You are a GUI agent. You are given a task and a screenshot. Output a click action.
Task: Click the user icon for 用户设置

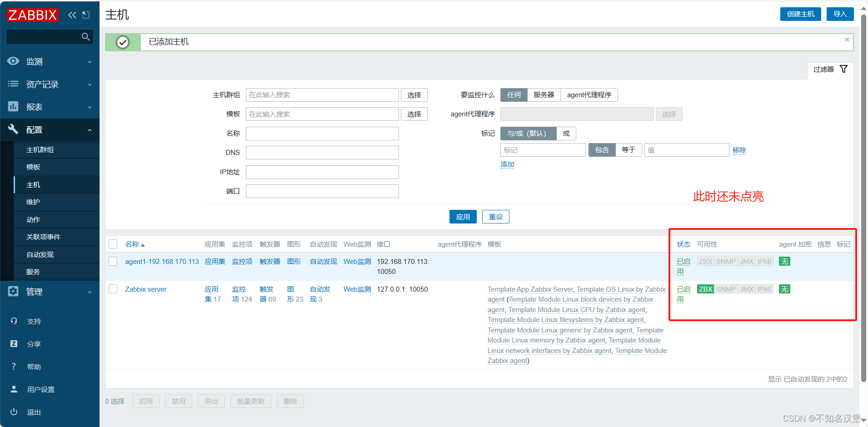pos(14,389)
